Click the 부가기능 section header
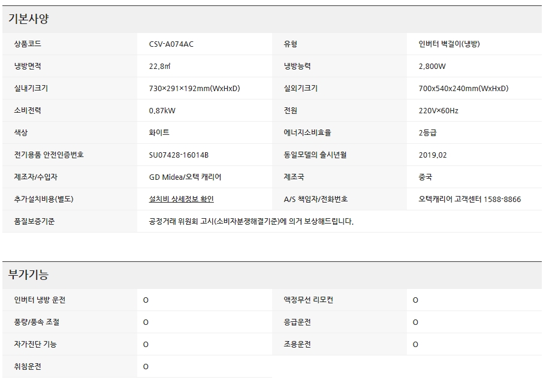Image resolution: width=546 pixels, height=392 pixels. 28,275
